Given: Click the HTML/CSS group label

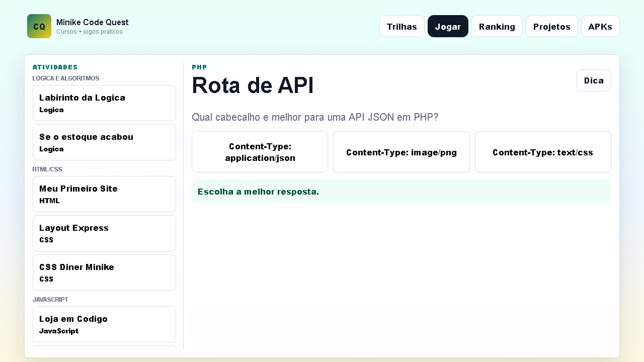Looking at the screenshot, I should (47, 169).
